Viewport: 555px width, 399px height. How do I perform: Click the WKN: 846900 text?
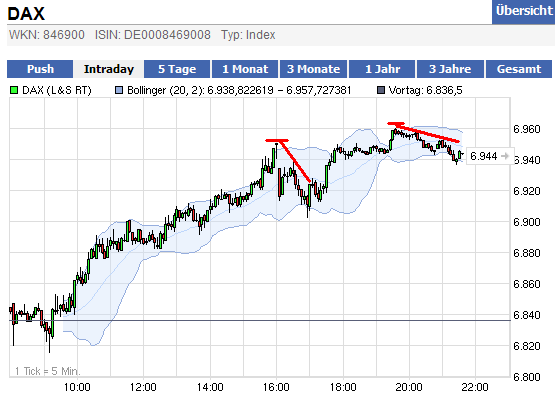click(47, 35)
